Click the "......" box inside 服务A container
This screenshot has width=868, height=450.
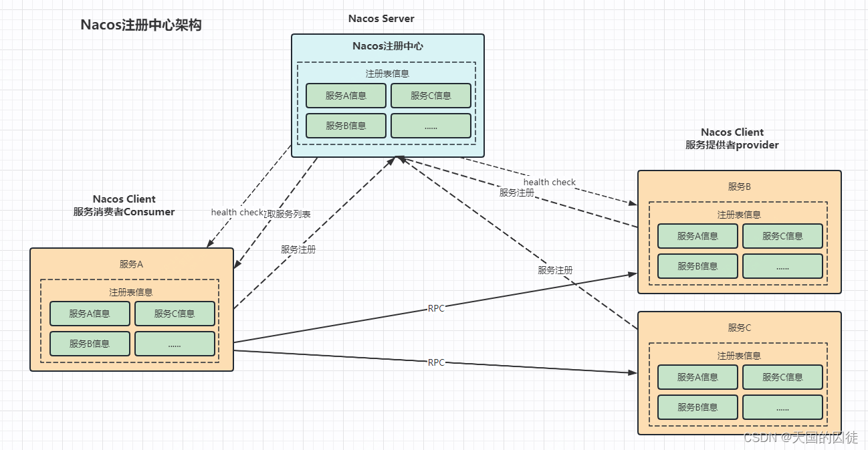(175, 344)
